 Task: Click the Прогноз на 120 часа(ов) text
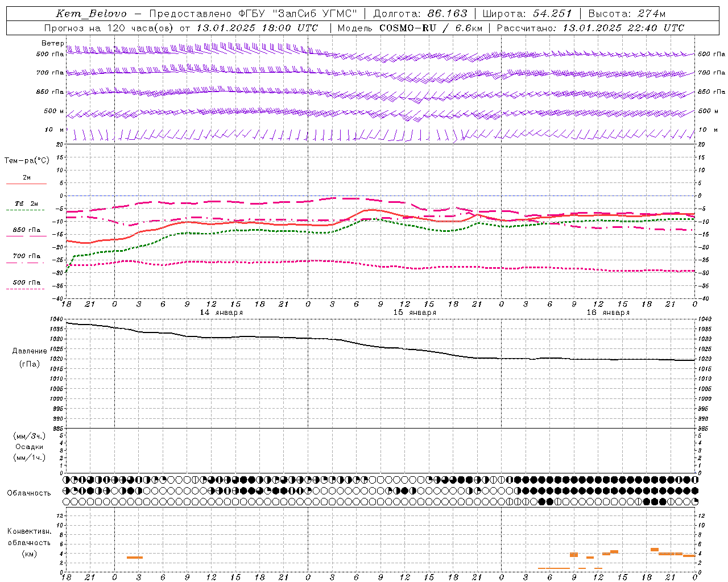[108, 28]
